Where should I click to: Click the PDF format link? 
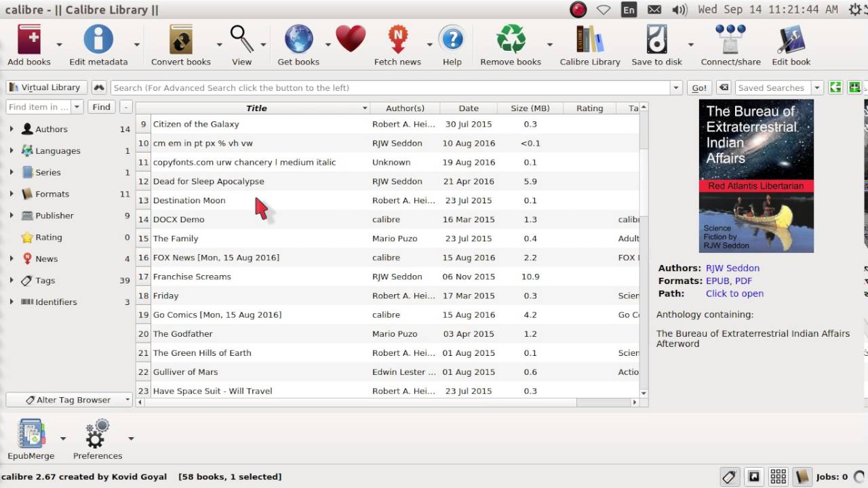(x=743, y=281)
